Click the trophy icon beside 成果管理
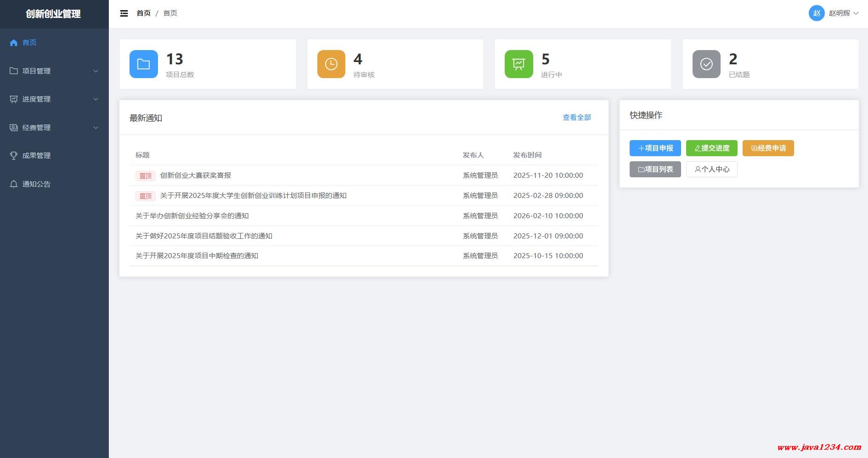 (14, 156)
